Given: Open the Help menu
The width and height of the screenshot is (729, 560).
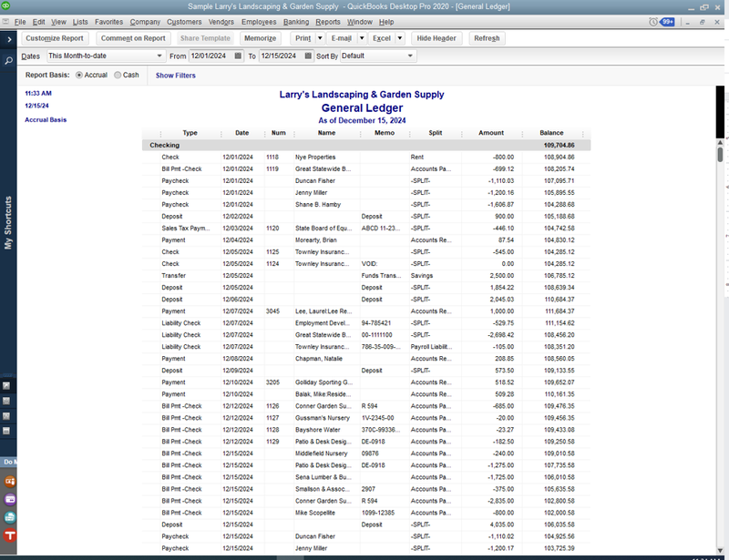Looking at the screenshot, I should (386, 22).
